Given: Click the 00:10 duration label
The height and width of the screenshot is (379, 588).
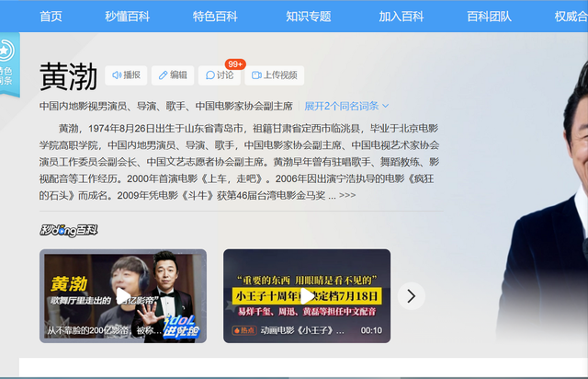Looking at the screenshot, I should click(371, 330).
